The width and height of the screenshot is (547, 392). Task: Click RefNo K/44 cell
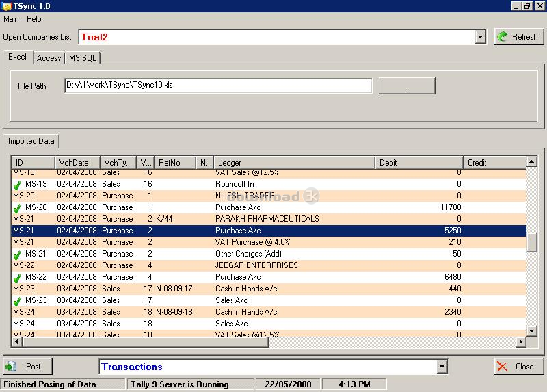(164, 219)
